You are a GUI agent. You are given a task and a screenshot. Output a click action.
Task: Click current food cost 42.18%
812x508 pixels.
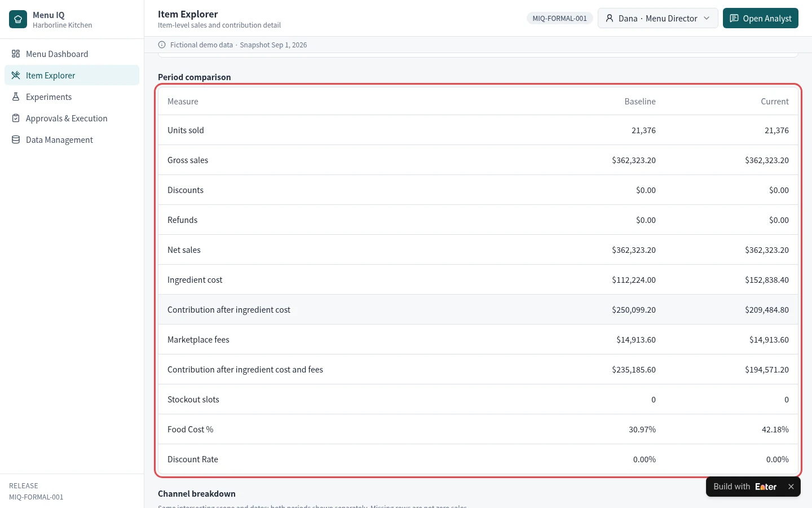point(775,430)
